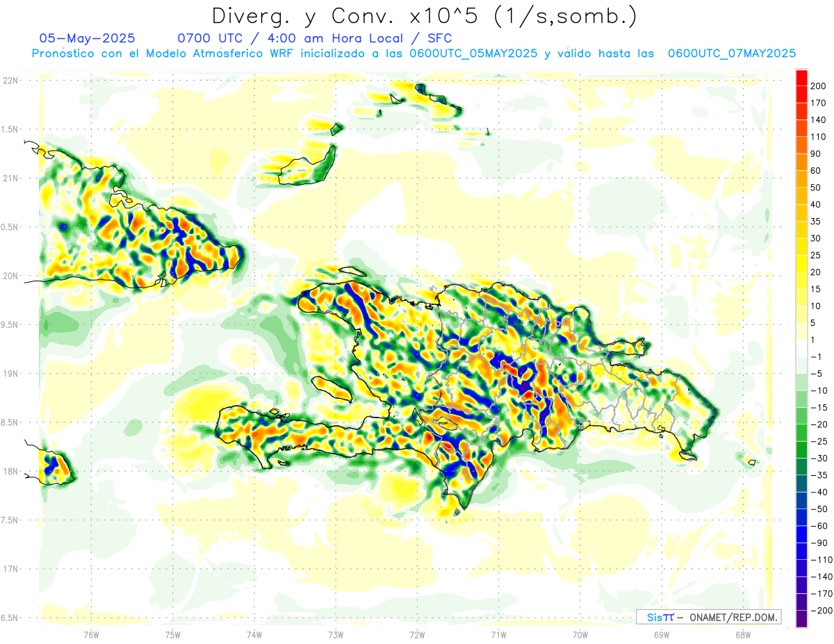Click the '0600UTC_05MAY2025' initialization timestamp
This screenshot has height=644, width=834.
(473, 53)
